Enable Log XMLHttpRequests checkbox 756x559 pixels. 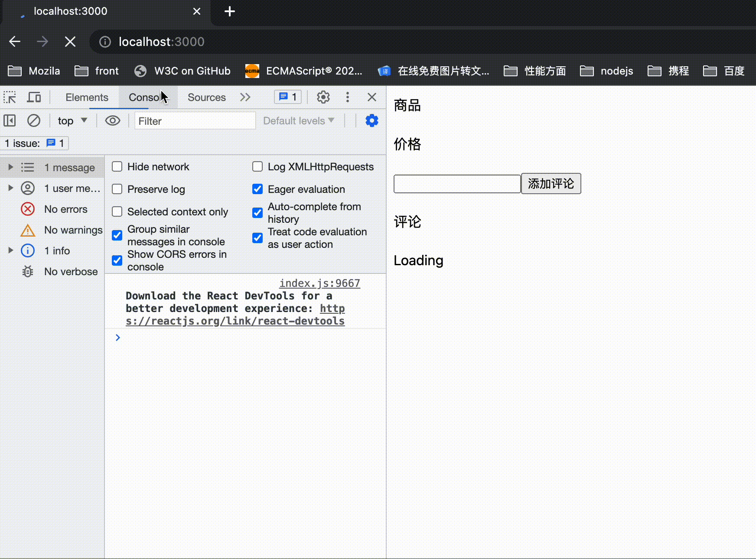pyautogui.click(x=257, y=167)
